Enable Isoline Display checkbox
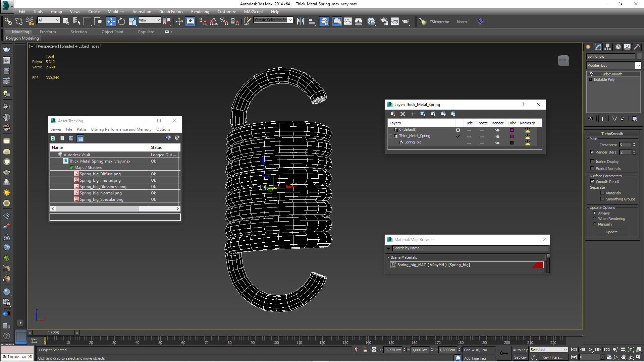 pyautogui.click(x=592, y=162)
